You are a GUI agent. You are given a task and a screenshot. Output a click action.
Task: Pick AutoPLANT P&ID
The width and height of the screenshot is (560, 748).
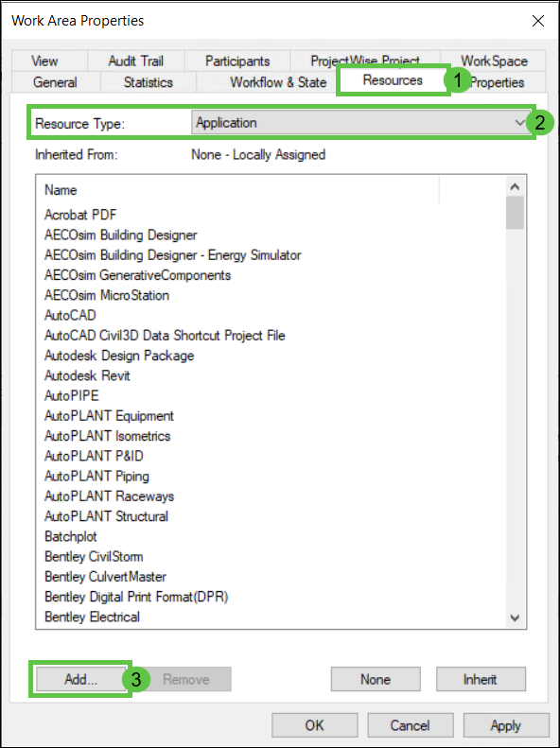[x=94, y=456]
